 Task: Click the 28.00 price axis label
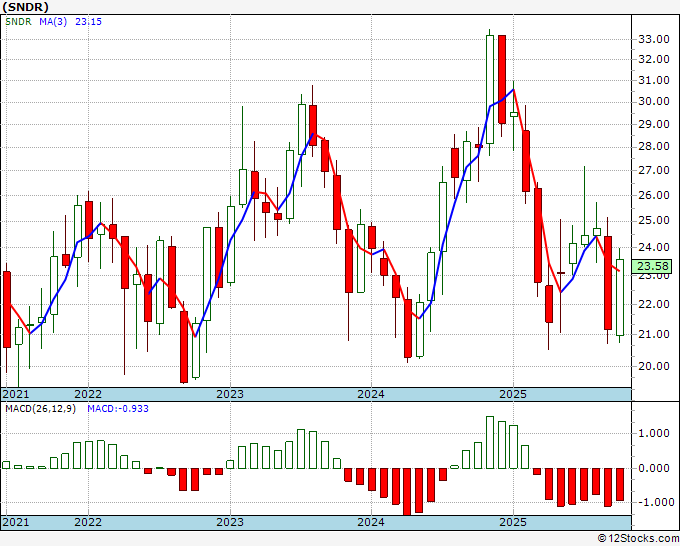(654, 147)
